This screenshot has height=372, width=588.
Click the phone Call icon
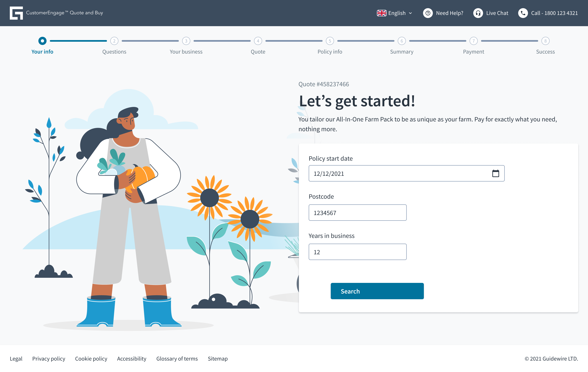pyautogui.click(x=522, y=13)
